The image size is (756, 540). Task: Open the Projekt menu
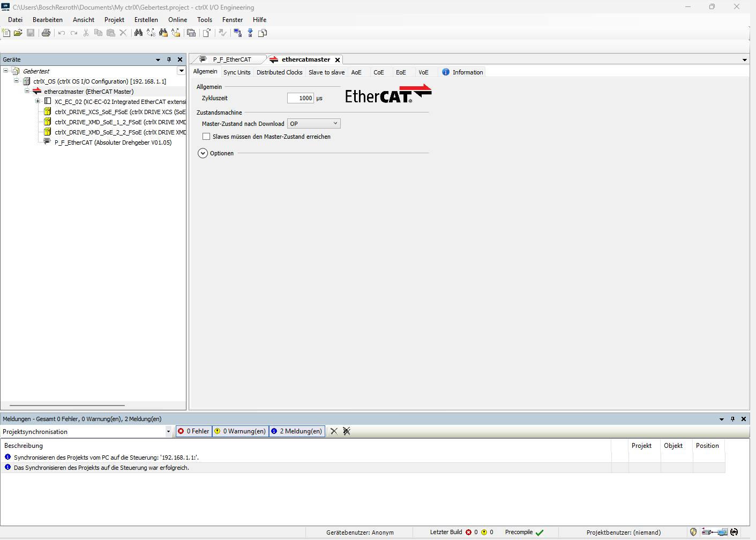click(114, 20)
